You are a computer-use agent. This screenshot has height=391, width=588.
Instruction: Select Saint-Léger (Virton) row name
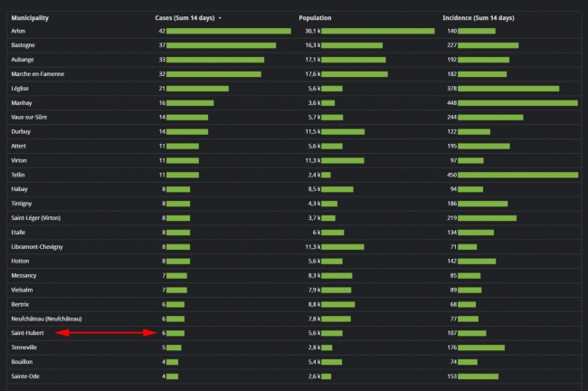[x=35, y=218]
